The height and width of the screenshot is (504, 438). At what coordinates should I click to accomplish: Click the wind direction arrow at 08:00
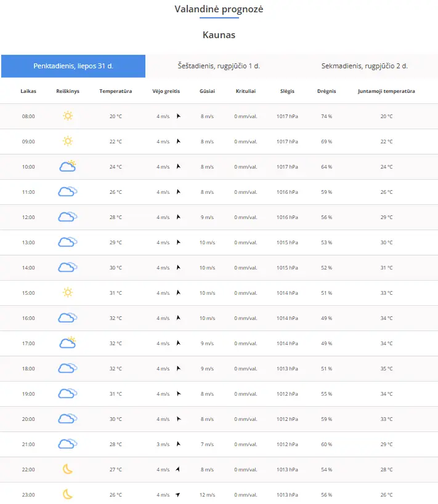179,116
